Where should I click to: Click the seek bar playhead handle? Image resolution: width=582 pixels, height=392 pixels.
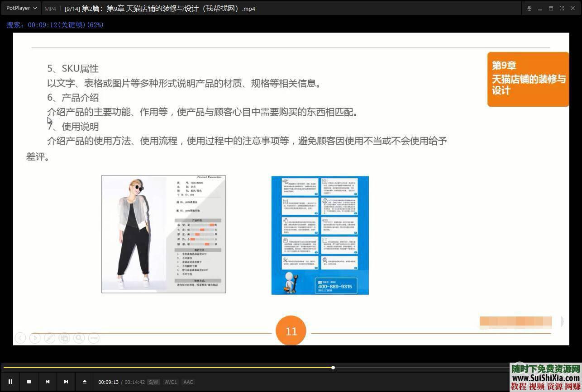click(x=333, y=368)
